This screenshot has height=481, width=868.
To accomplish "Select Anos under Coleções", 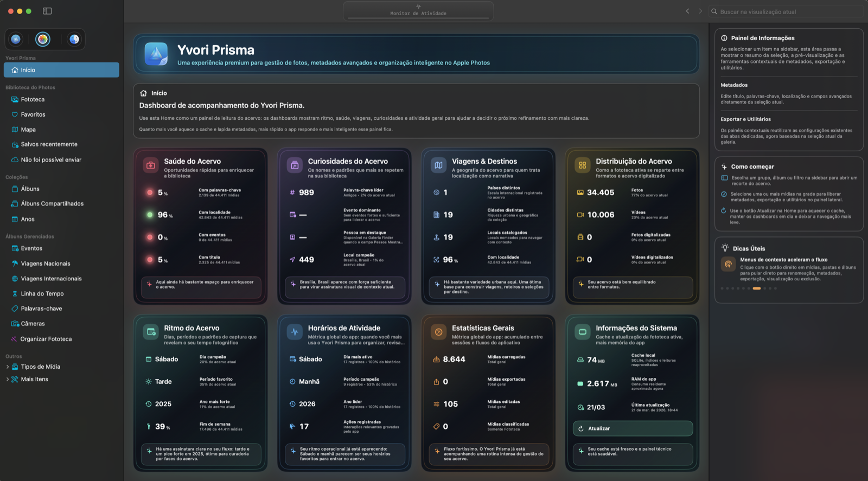I will (x=61, y=219).
